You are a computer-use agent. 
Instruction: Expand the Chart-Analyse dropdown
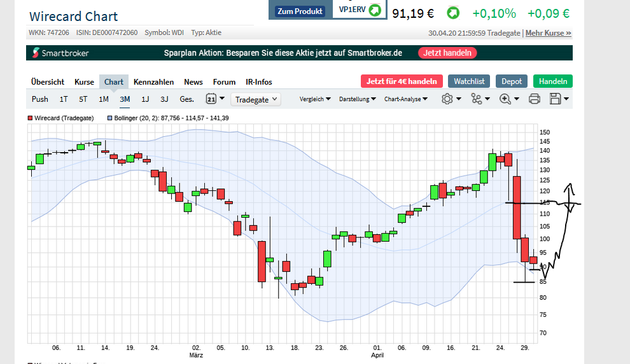point(406,99)
